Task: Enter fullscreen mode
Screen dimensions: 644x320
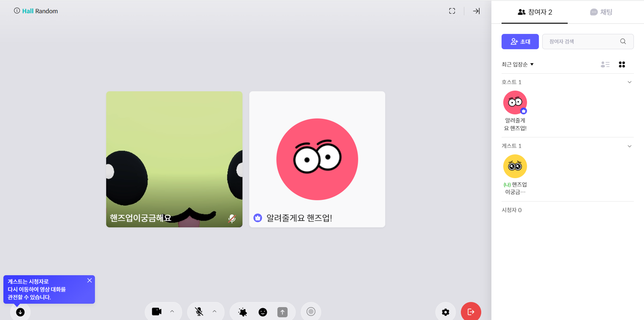Action: pos(452,11)
